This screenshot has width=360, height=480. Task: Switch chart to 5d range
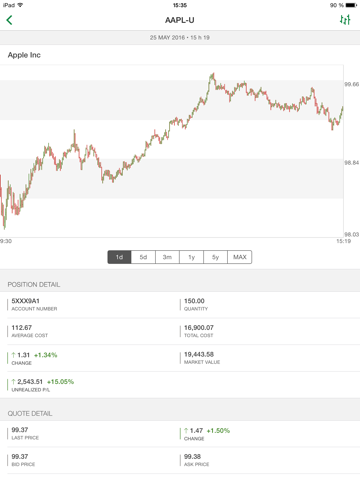(143, 257)
